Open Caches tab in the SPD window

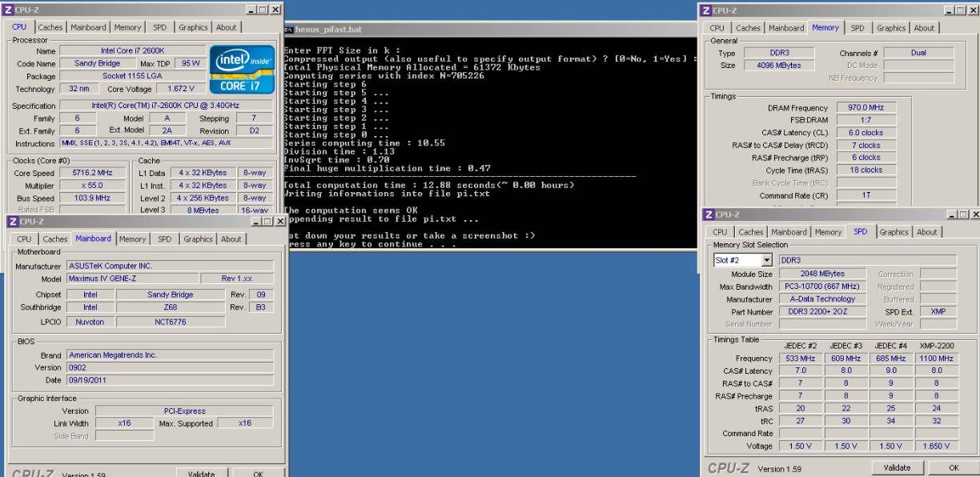[x=751, y=232]
